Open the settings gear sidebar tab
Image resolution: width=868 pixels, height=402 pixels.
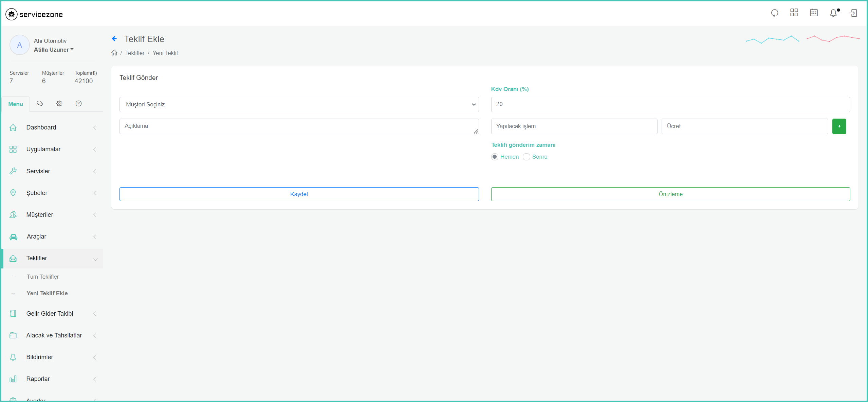tap(59, 104)
